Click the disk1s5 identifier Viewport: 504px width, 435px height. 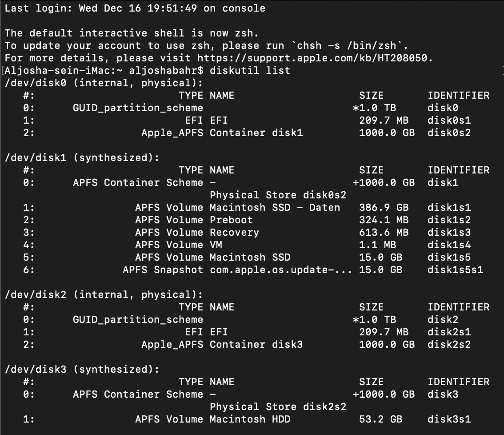point(449,257)
